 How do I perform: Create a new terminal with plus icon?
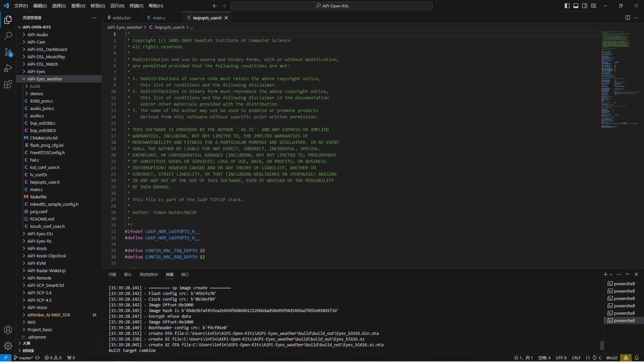point(605,274)
